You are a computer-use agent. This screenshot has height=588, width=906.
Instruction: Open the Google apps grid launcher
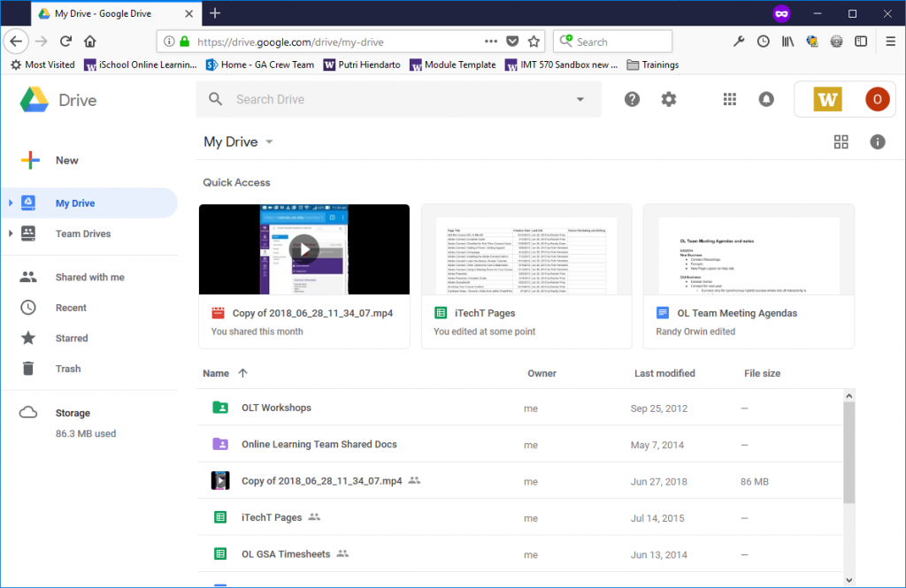coord(730,99)
